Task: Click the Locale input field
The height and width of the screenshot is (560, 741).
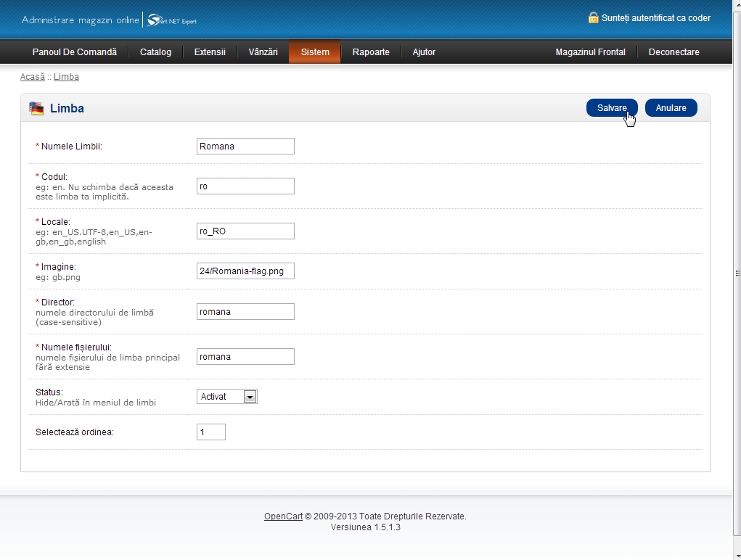Action: 245,231
